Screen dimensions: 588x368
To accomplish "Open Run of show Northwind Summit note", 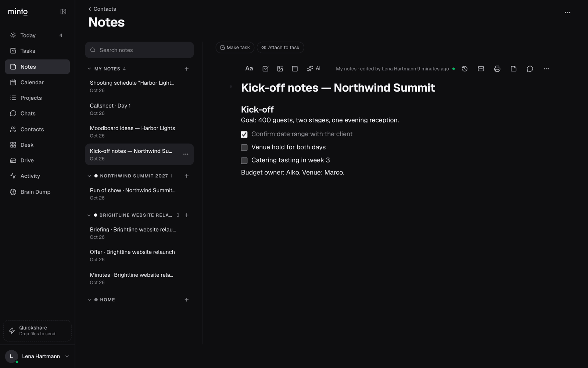I will coord(139,194).
